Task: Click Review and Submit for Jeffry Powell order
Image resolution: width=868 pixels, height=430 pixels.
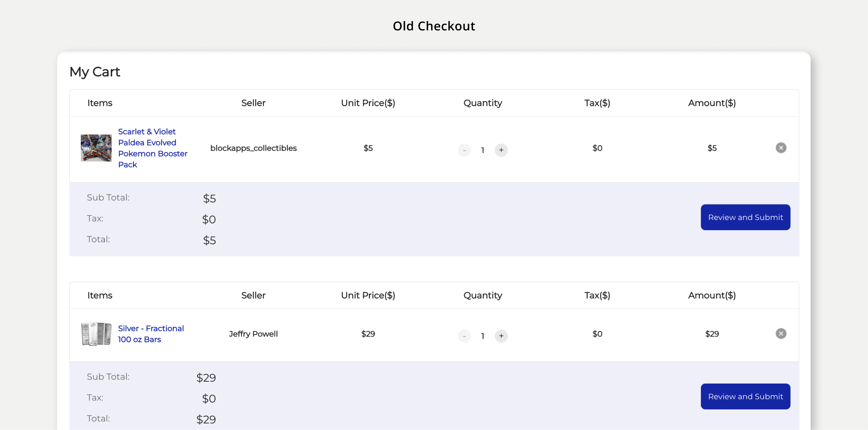Action: [x=745, y=396]
